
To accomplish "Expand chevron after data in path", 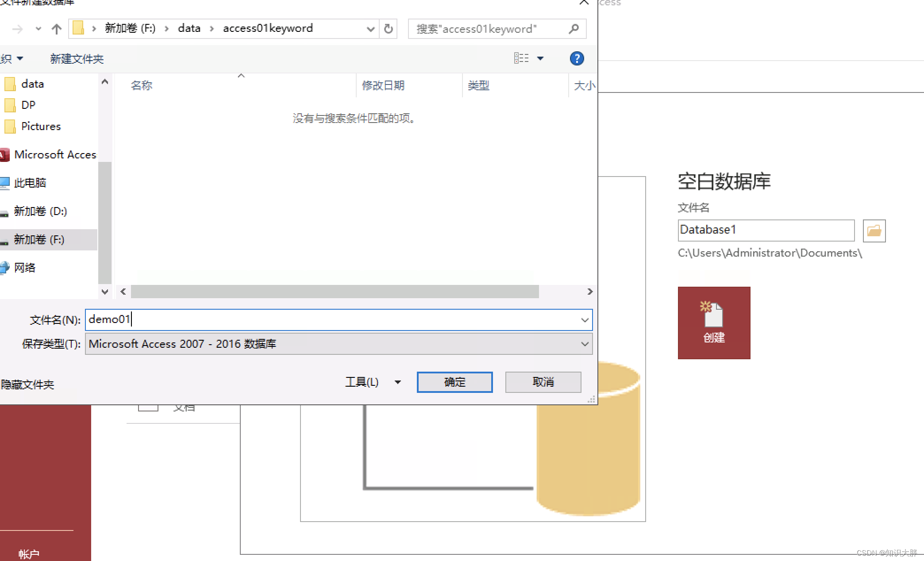I will pyautogui.click(x=212, y=29).
